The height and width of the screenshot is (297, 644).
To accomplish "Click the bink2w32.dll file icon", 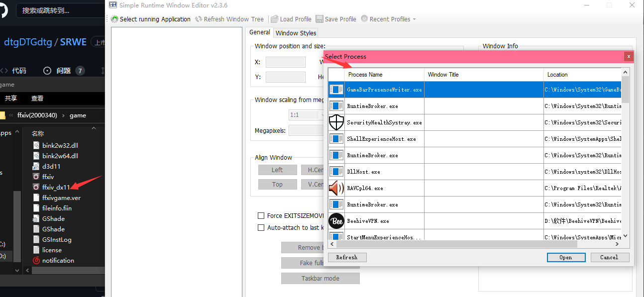I will [x=36, y=145].
